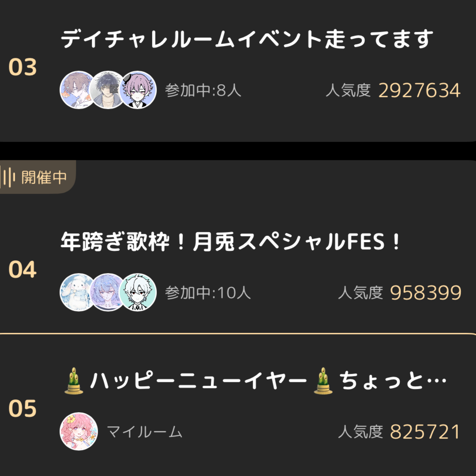Click popularity score 2927634
Viewport: 476px width, 476px height.
pos(419,91)
